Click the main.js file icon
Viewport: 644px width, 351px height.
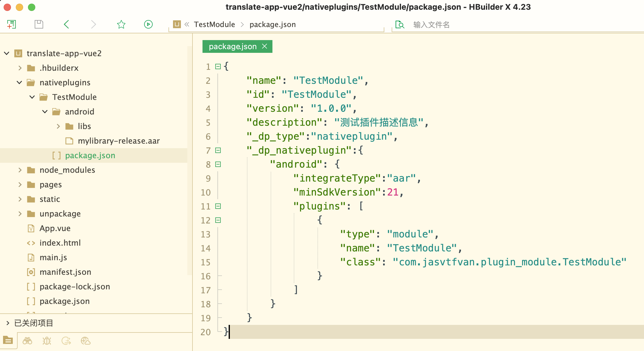(x=31, y=257)
